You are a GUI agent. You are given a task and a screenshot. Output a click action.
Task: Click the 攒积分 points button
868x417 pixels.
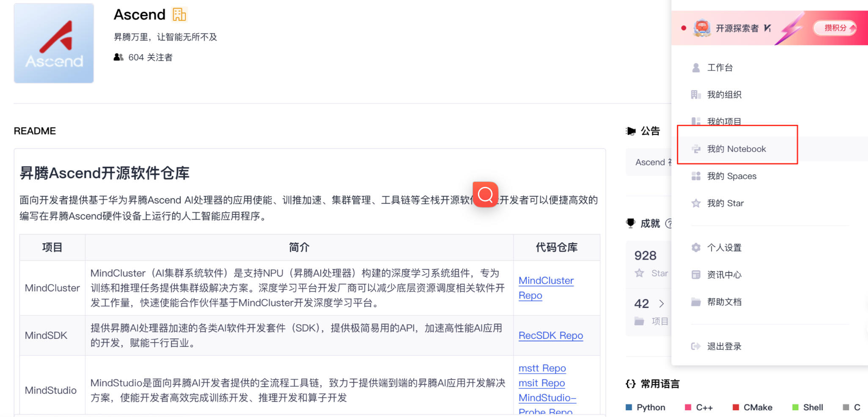(x=835, y=28)
